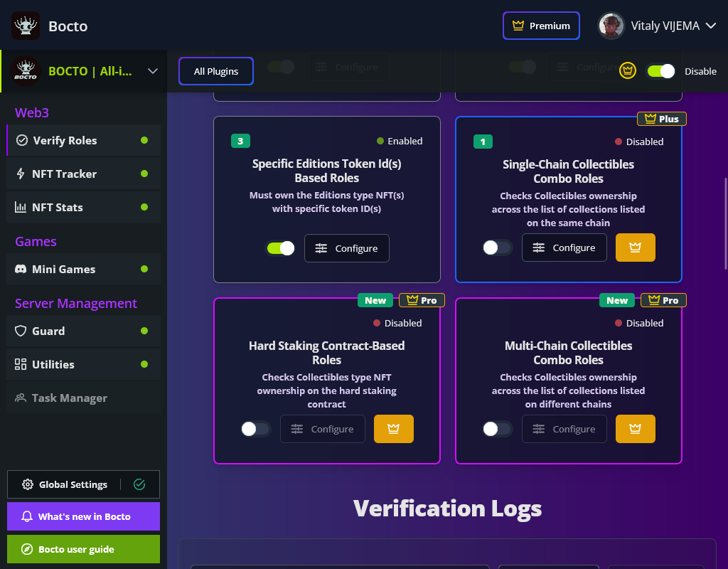
Task: Click the Server Management section heading
Action: click(x=76, y=303)
